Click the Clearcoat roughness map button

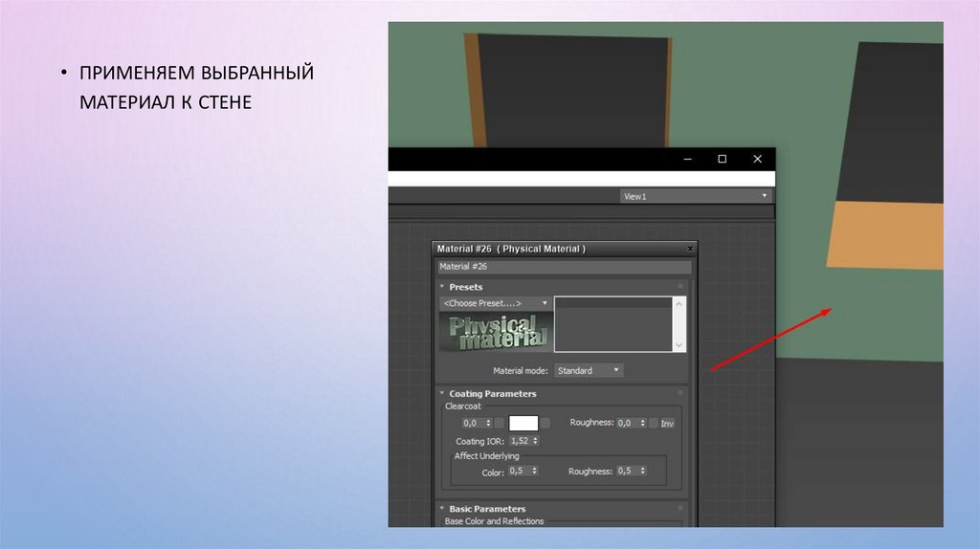coord(653,423)
